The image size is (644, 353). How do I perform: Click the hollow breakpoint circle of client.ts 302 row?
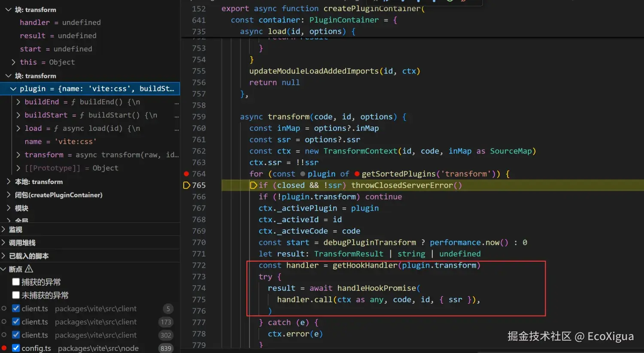(x=4, y=335)
